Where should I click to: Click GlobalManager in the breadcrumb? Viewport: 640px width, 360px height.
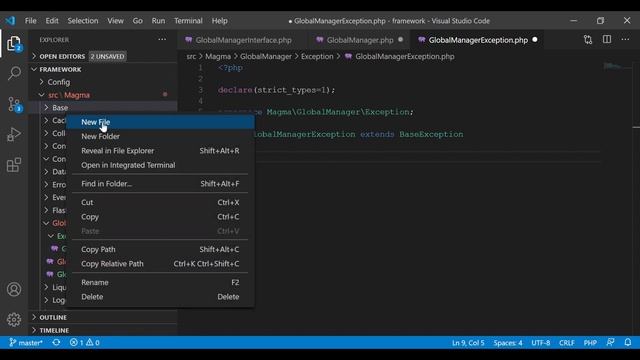coord(266,56)
